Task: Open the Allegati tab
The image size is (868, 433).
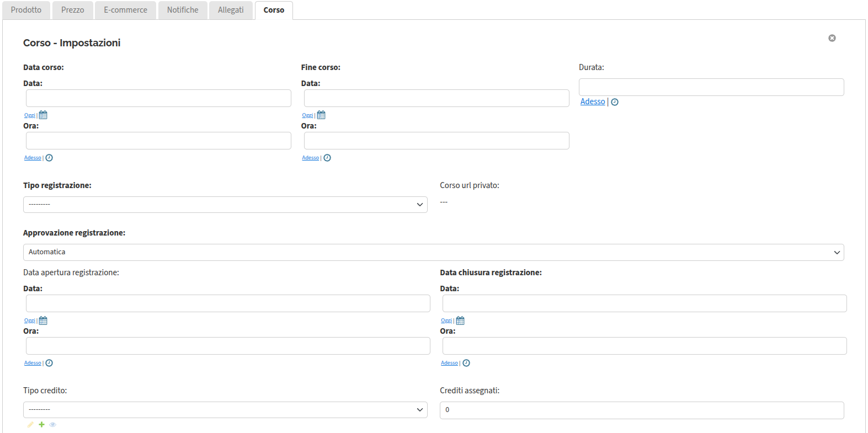Action: (231, 10)
